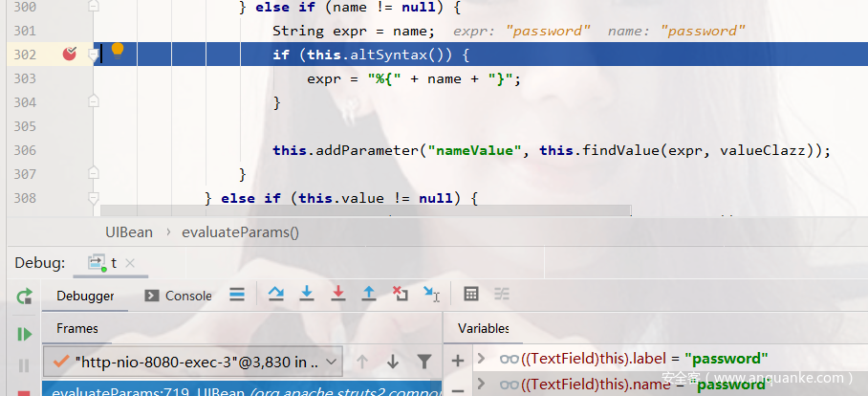This screenshot has width=868, height=396.
Task: Open the Evaluate Expression calculator
Action: pyautogui.click(x=471, y=295)
